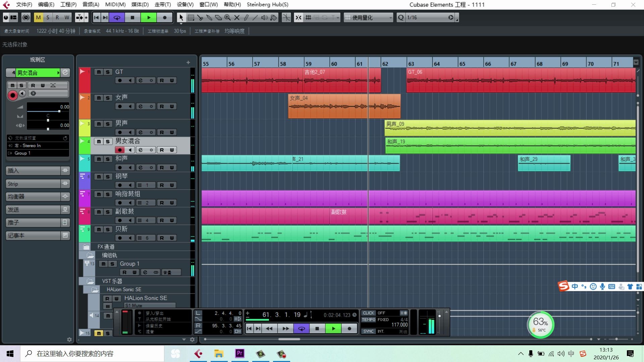
Task: Click the constrain delay compensation icon
Action: (x=26, y=17)
